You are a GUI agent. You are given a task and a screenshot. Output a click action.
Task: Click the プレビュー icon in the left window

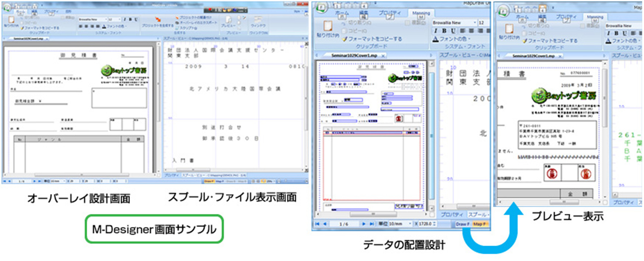click(228, 19)
